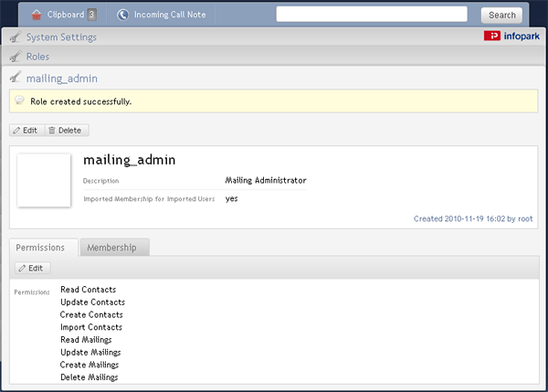
Task: Go to Roles breadcrumb
Action: [37, 57]
